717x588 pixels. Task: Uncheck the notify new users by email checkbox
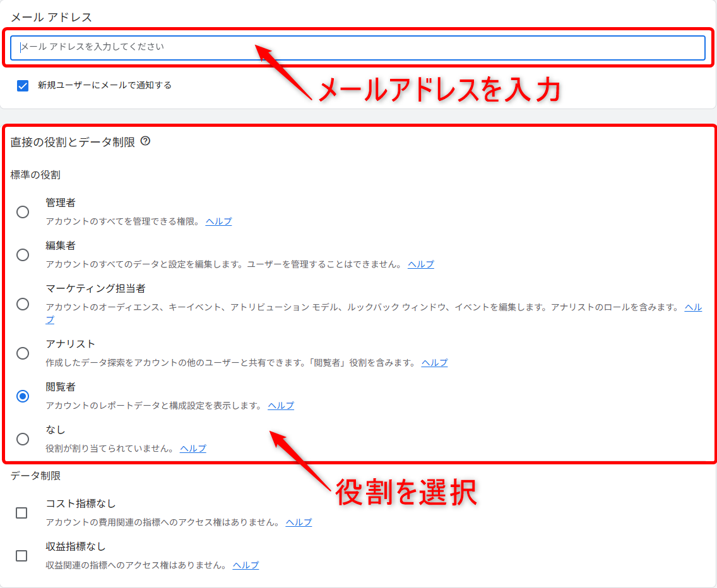pyautogui.click(x=23, y=86)
